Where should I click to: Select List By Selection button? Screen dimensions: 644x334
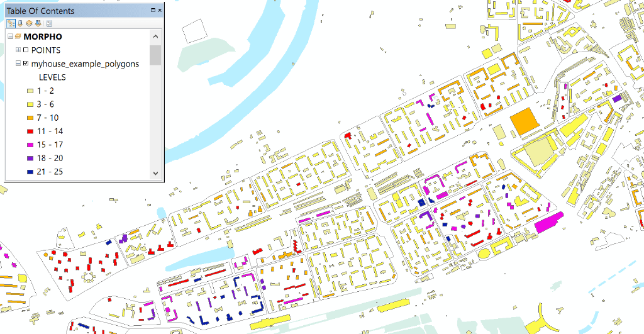[x=38, y=23]
